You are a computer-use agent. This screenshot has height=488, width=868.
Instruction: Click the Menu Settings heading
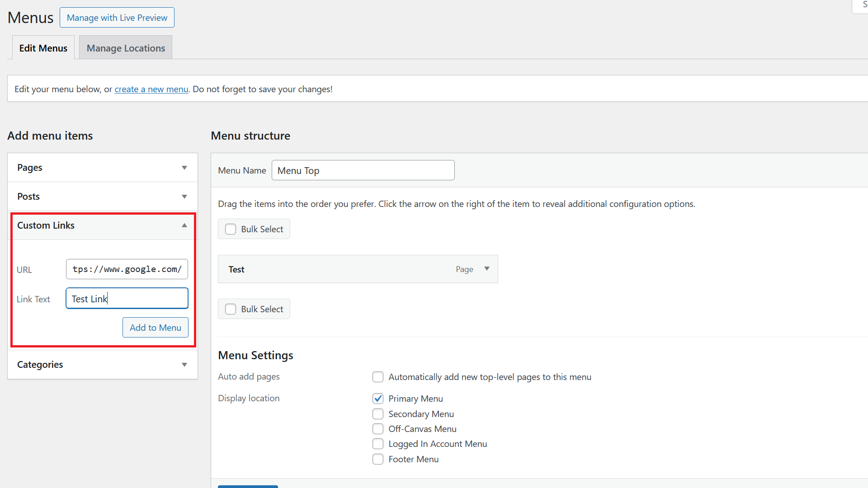255,355
